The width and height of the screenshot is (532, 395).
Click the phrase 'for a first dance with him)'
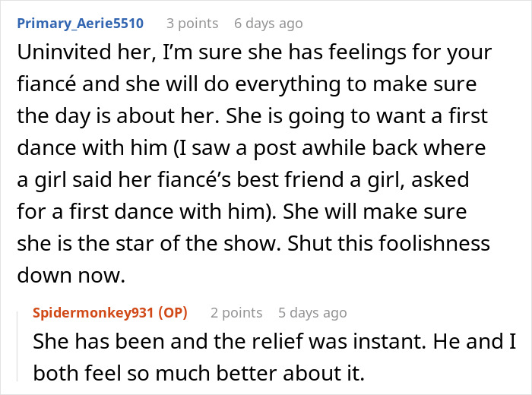(147, 212)
